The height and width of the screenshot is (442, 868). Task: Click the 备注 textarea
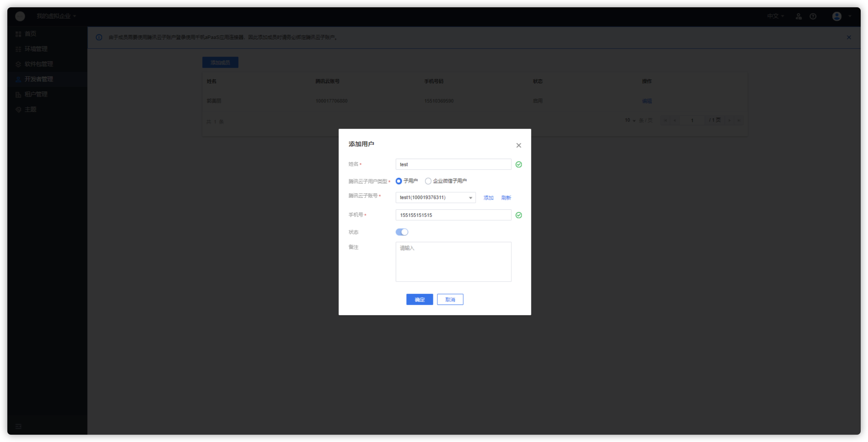pyautogui.click(x=453, y=261)
